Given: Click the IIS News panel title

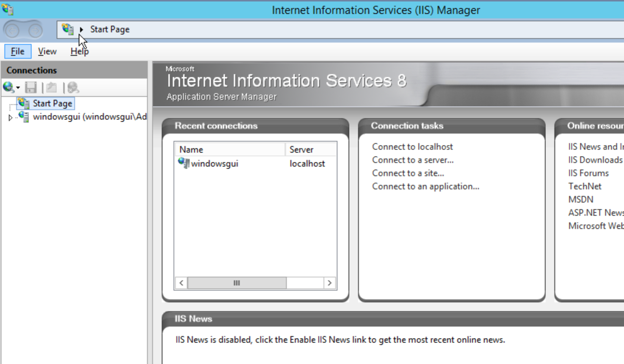Looking at the screenshot, I should [193, 318].
